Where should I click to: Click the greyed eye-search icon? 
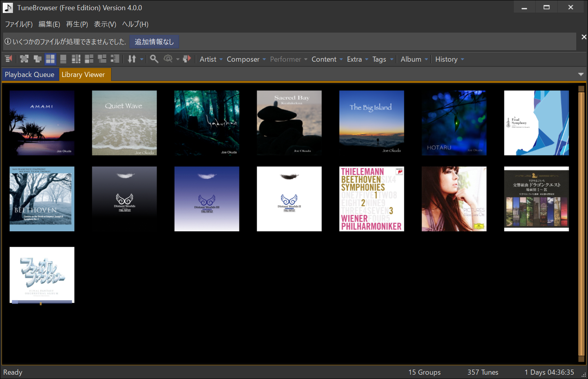[168, 59]
